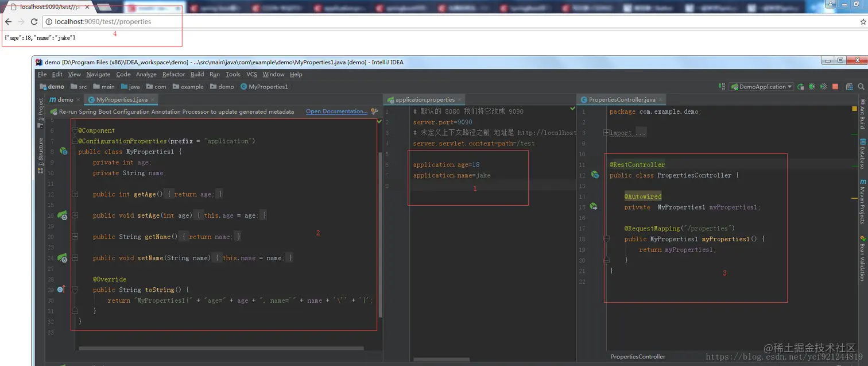This screenshot has height=366, width=868.
Task: Click the build project icon left of DemoApplication
Action: 722,86
